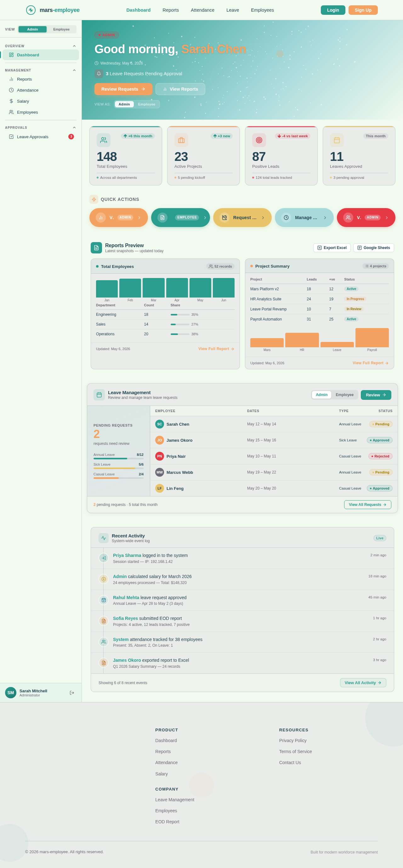Click the Review Requests button
403x868 pixels.
click(x=123, y=89)
